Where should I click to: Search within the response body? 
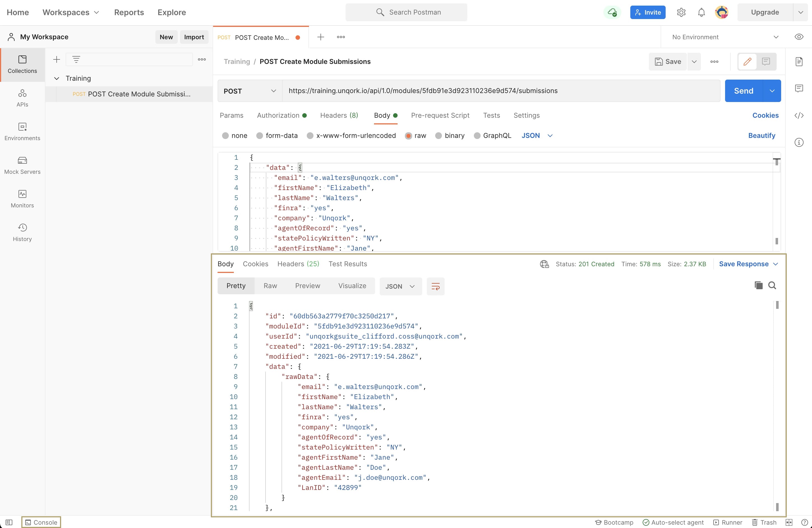click(x=772, y=286)
